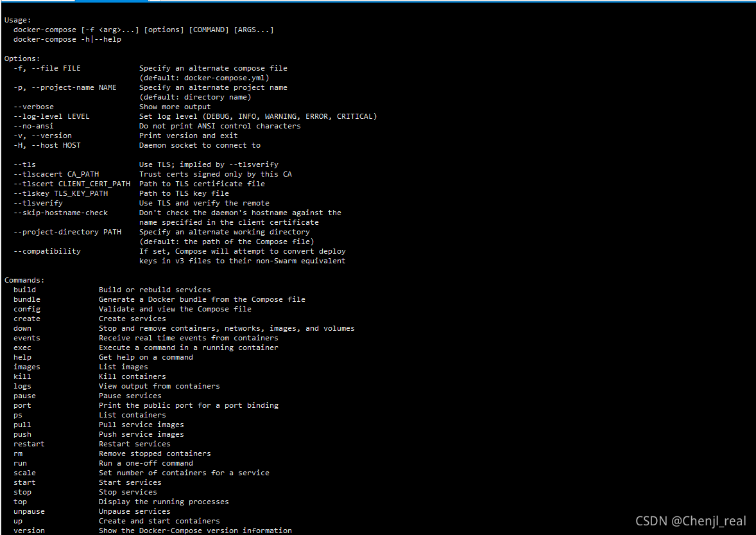Click 'Validate and view the Compose file'
756x535 pixels.
coord(175,310)
